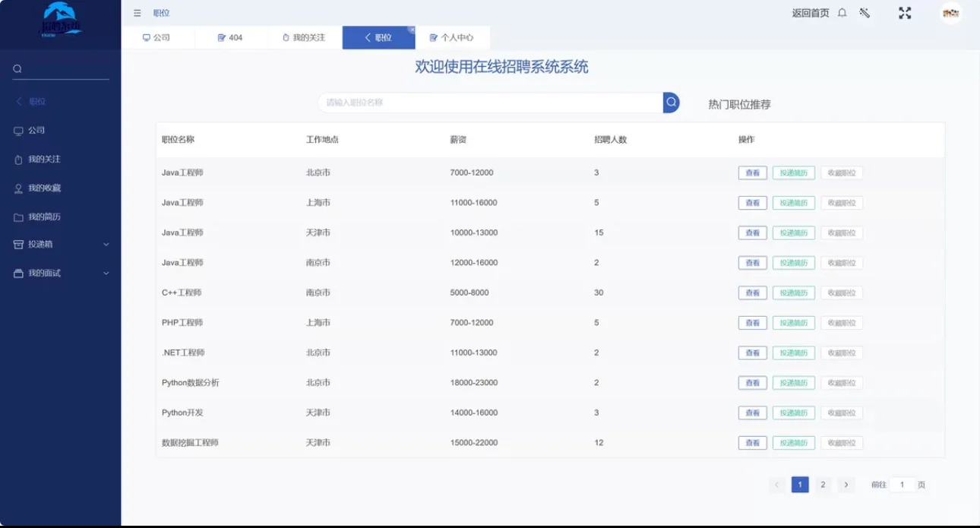The image size is (980, 528).
Task: Switch to the 我的关注 tab
Action: click(x=305, y=36)
